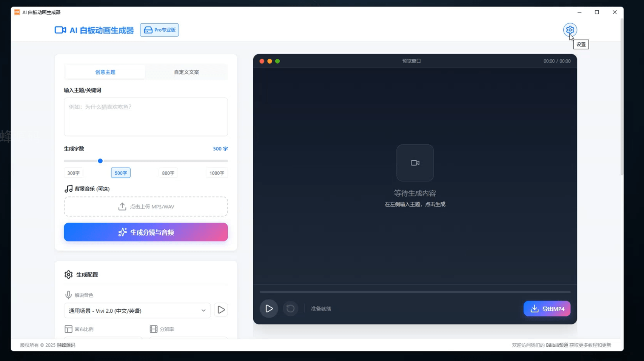Click the yellow dot in preview window
The height and width of the screenshot is (361, 644).
270,61
